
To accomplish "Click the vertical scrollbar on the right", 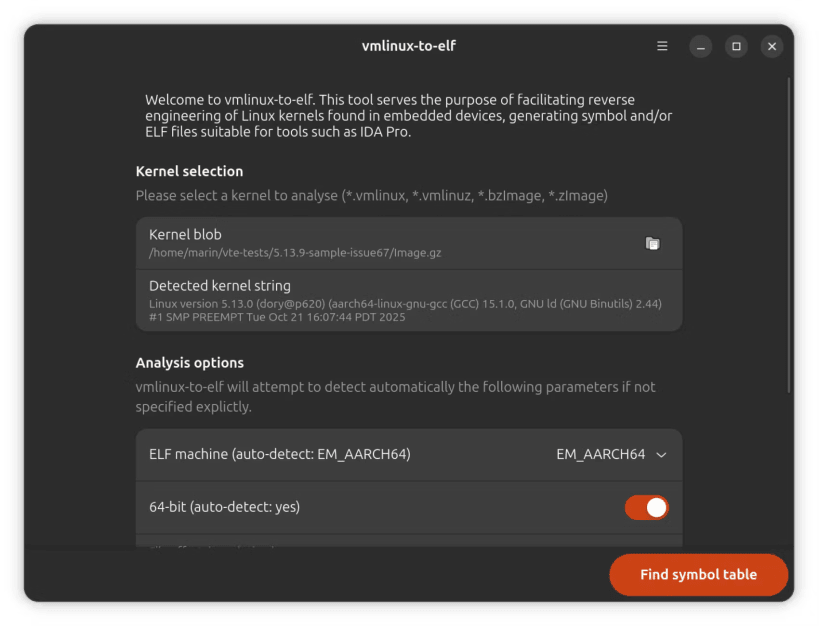I will tap(789, 235).
